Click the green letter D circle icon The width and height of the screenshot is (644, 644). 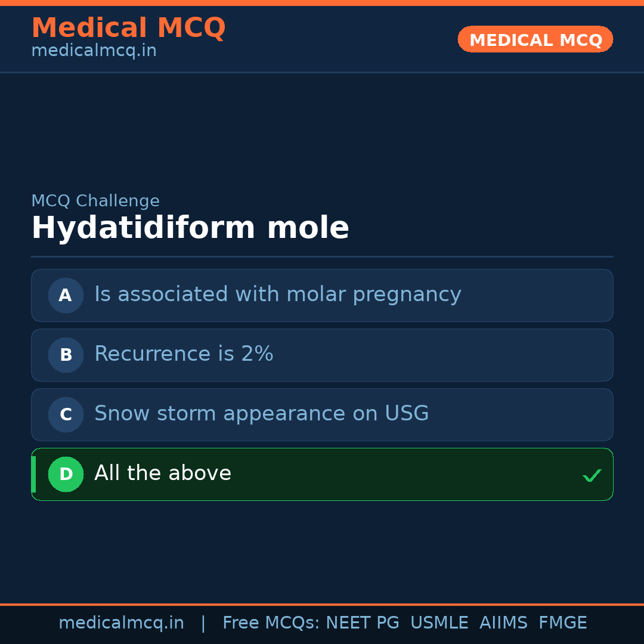tap(66, 474)
